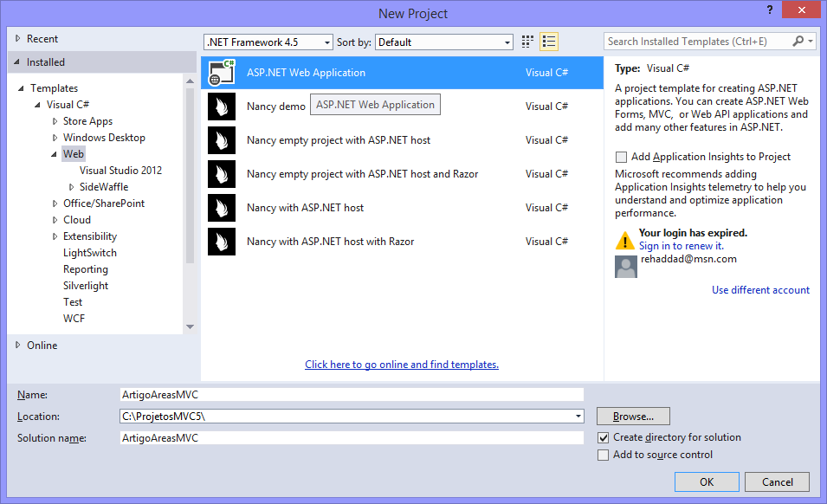Switch to medium icons list view
The image size is (827, 504).
tap(548, 42)
